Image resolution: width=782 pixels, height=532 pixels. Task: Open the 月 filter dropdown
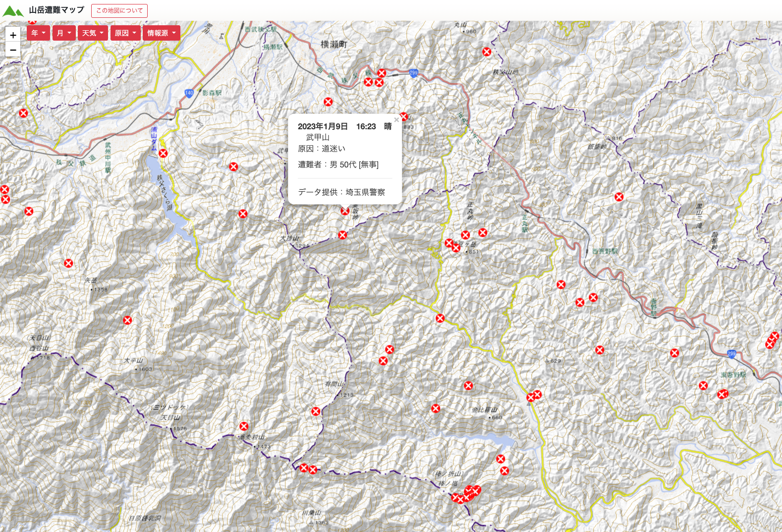[x=64, y=33]
